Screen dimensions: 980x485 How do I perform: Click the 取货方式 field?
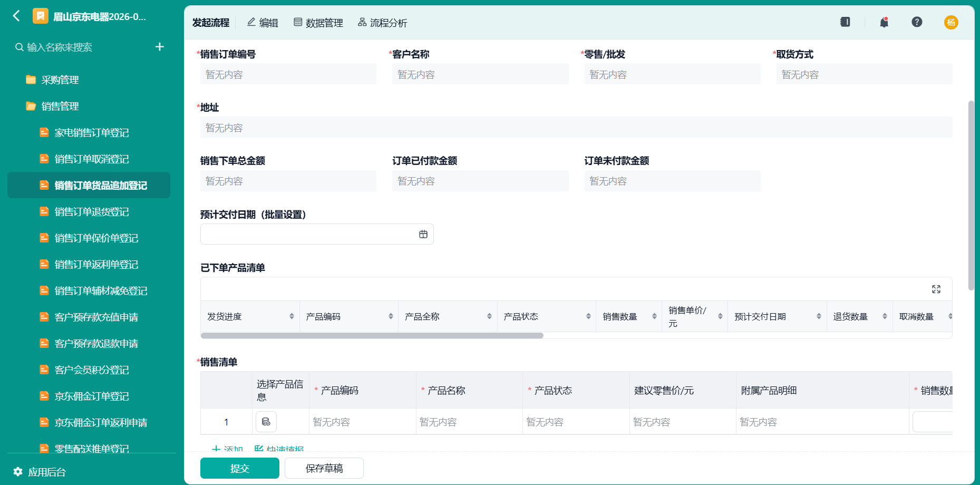tap(864, 74)
